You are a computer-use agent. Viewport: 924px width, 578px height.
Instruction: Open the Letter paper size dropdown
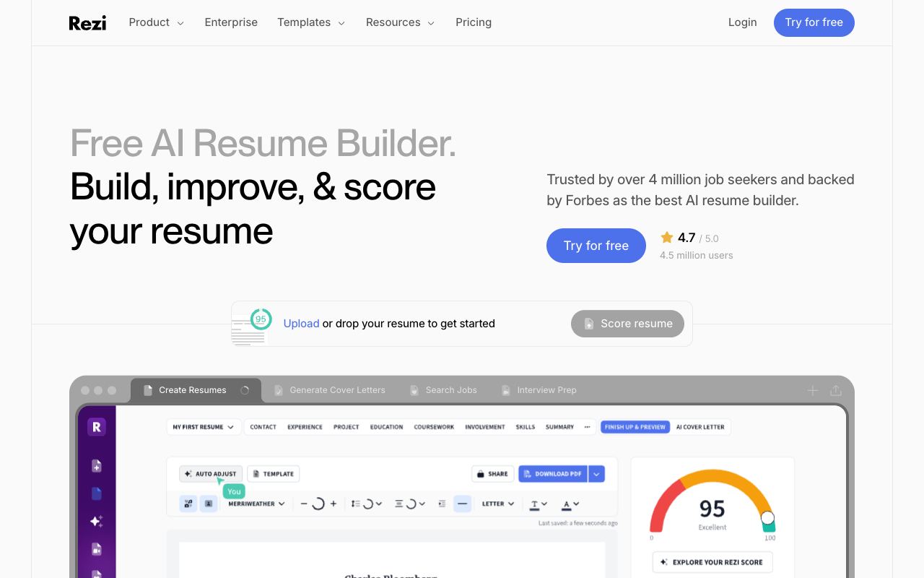(x=498, y=504)
